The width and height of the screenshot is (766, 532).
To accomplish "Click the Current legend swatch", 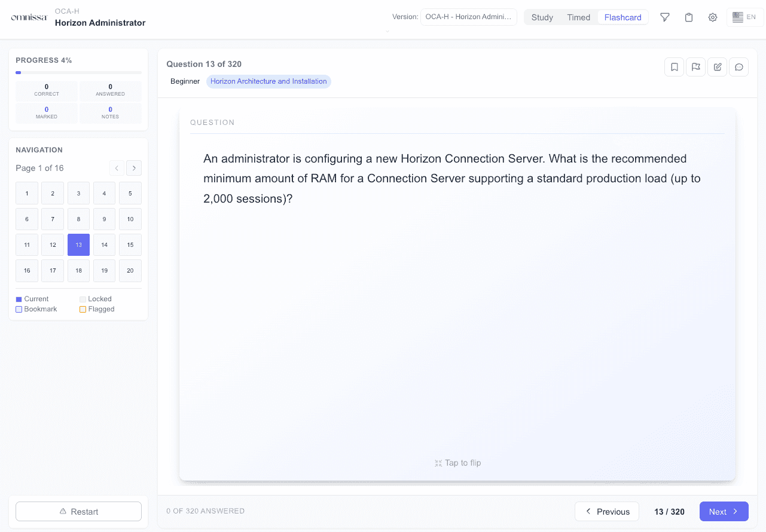I will 19,299.
